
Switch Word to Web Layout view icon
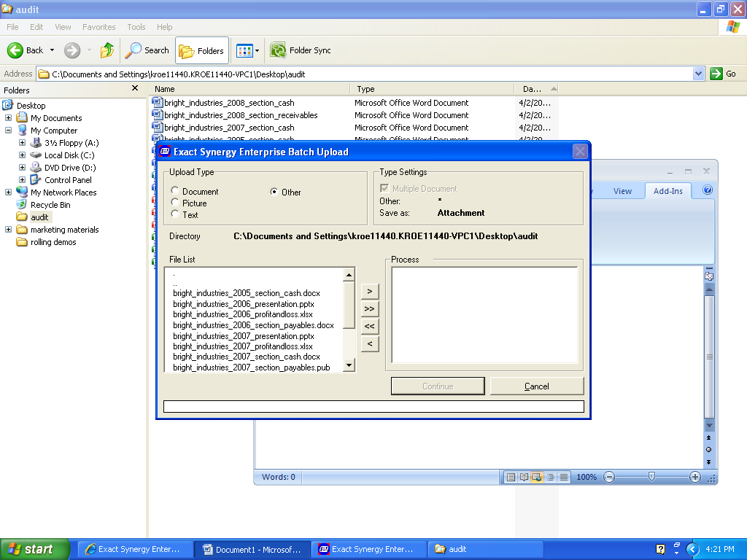point(537,477)
